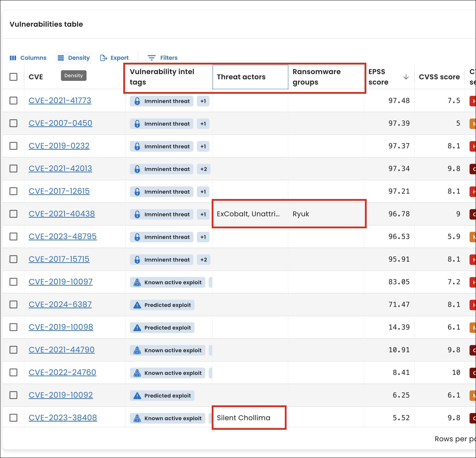Screen dimensions: 476x458
Task: Click Predicted exploit tag for CVE-2019-10092
Action: (x=162, y=396)
